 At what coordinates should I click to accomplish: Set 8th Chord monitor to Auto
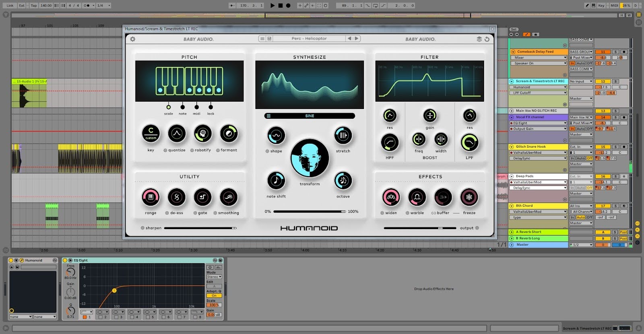(x=581, y=217)
